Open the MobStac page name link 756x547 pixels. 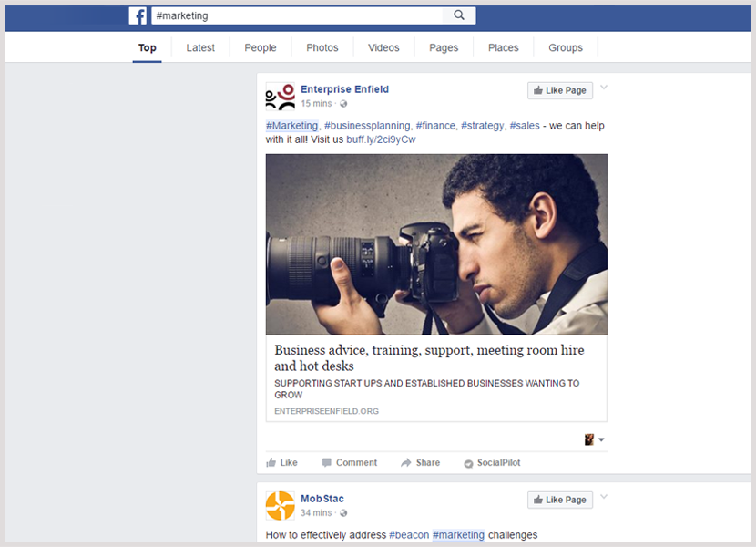pos(322,499)
